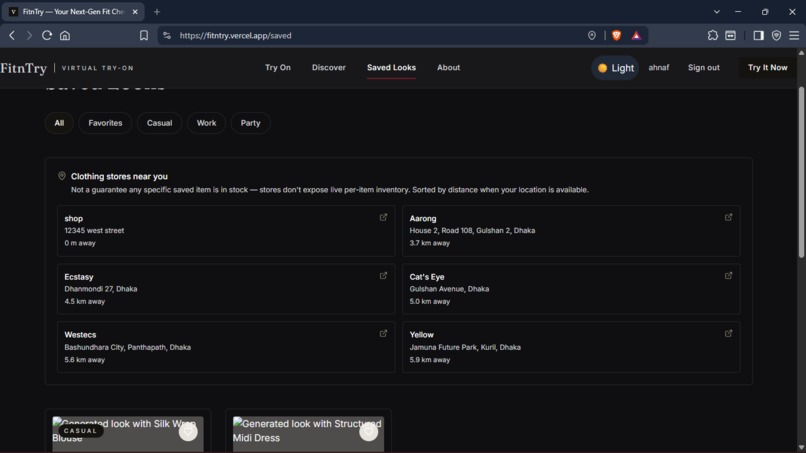
Task: Click the FitnTry logo
Action: pyautogui.click(x=24, y=68)
